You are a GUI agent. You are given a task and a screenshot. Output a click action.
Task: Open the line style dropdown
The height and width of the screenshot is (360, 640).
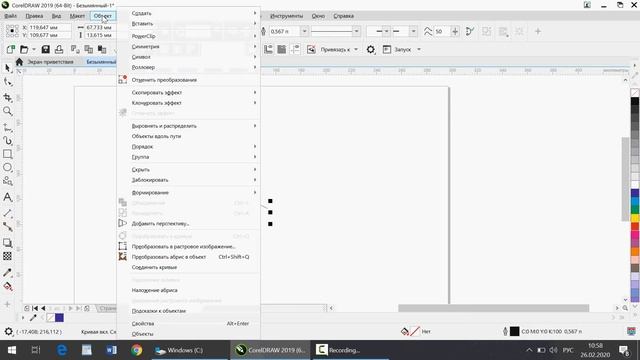[x=356, y=31]
